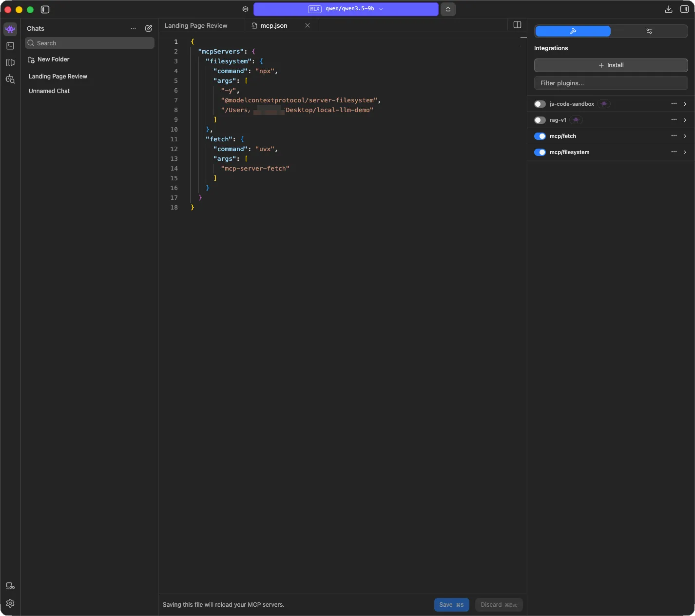Switch to the Landing Page Review tab
The image size is (695, 616).
(196, 25)
